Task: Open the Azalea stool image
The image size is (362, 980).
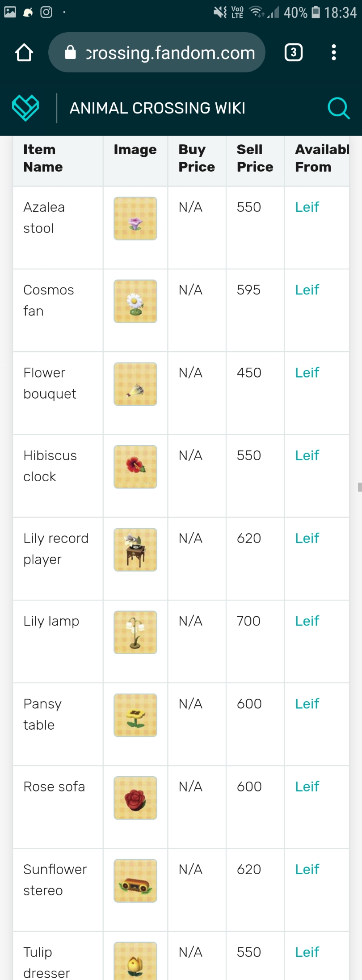Action: click(135, 219)
